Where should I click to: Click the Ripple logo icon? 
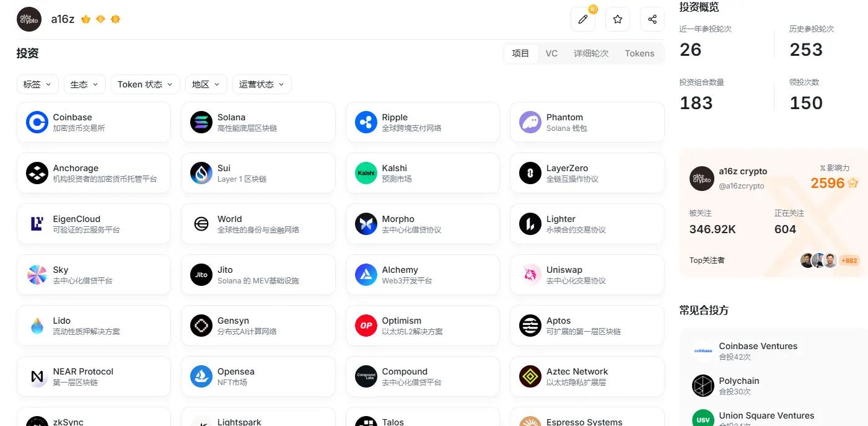pyautogui.click(x=366, y=122)
